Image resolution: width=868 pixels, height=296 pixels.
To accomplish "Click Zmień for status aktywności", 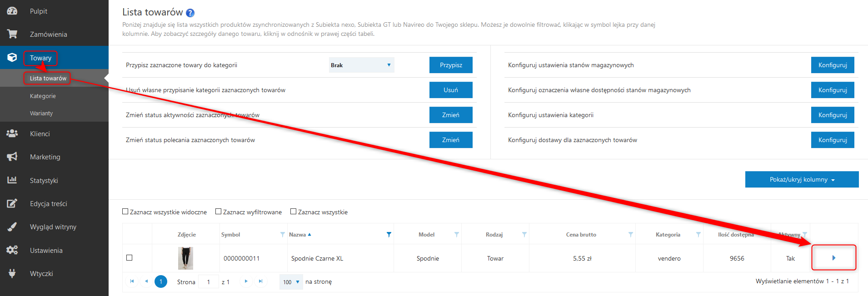I will click(451, 115).
